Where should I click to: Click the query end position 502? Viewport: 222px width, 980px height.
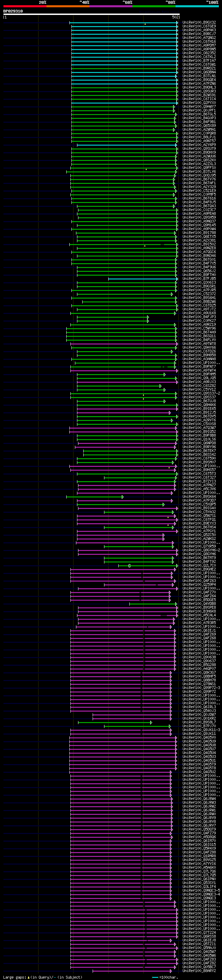175,17
